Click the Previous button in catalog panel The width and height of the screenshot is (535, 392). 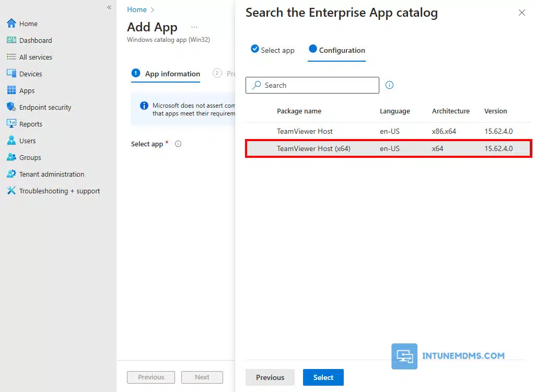(270, 377)
